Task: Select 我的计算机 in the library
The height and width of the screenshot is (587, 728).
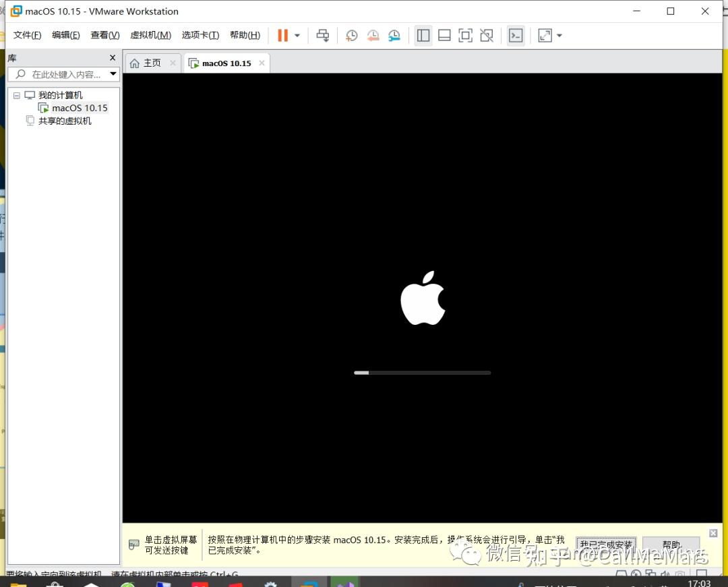Action: click(x=60, y=95)
